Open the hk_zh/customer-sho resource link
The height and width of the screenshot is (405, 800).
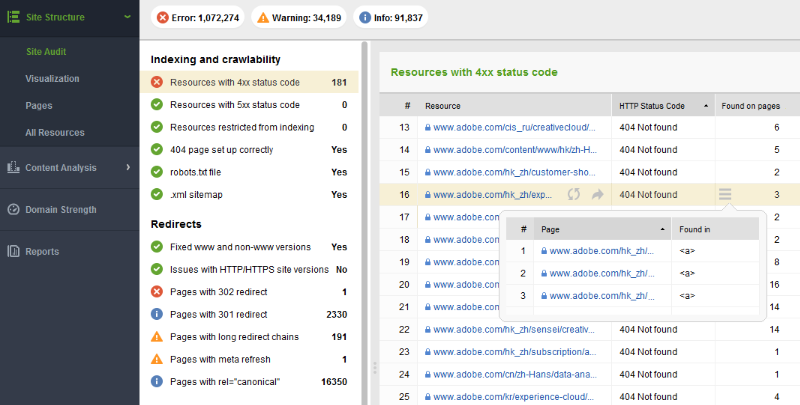(x=514, y=172)
